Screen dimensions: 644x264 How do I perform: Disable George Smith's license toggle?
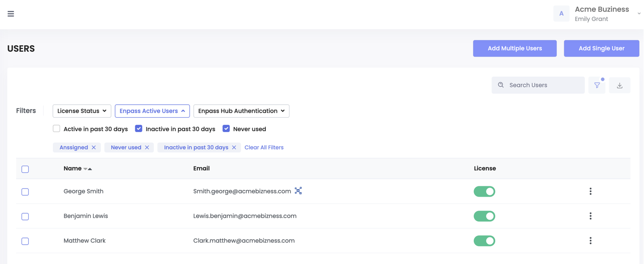[x=484, y=191]
